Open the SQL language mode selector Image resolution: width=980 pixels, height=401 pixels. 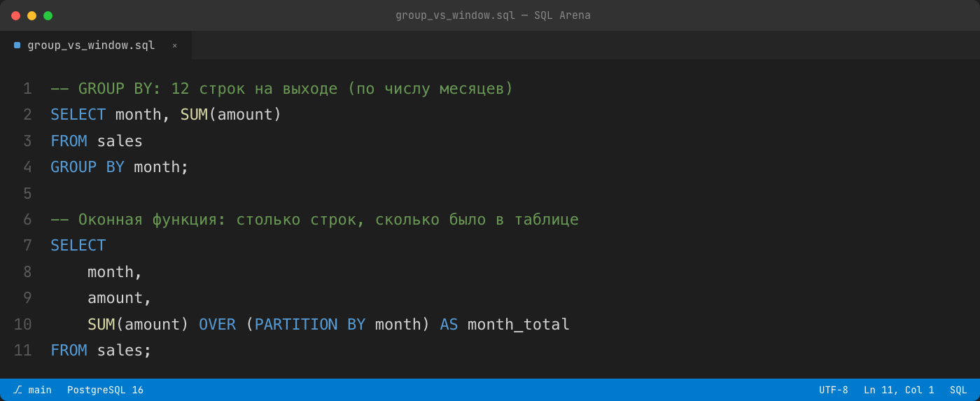click(x=958, y=390)
